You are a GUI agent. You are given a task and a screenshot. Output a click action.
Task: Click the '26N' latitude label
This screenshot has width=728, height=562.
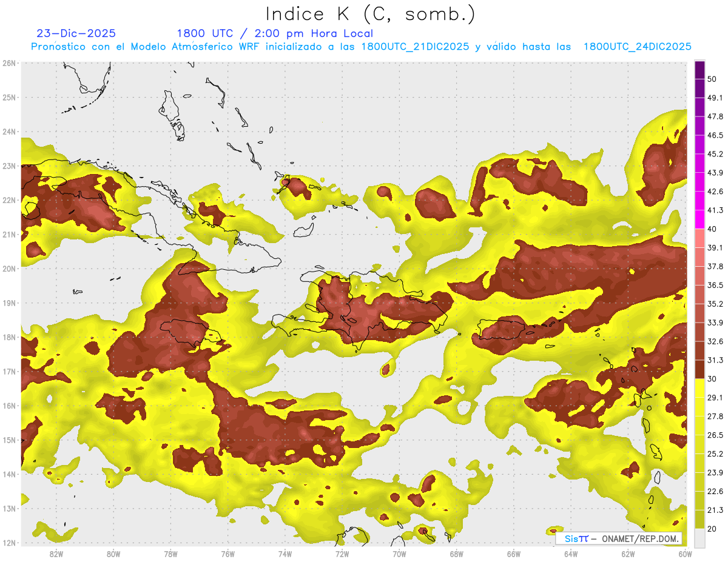coord(9,63)
